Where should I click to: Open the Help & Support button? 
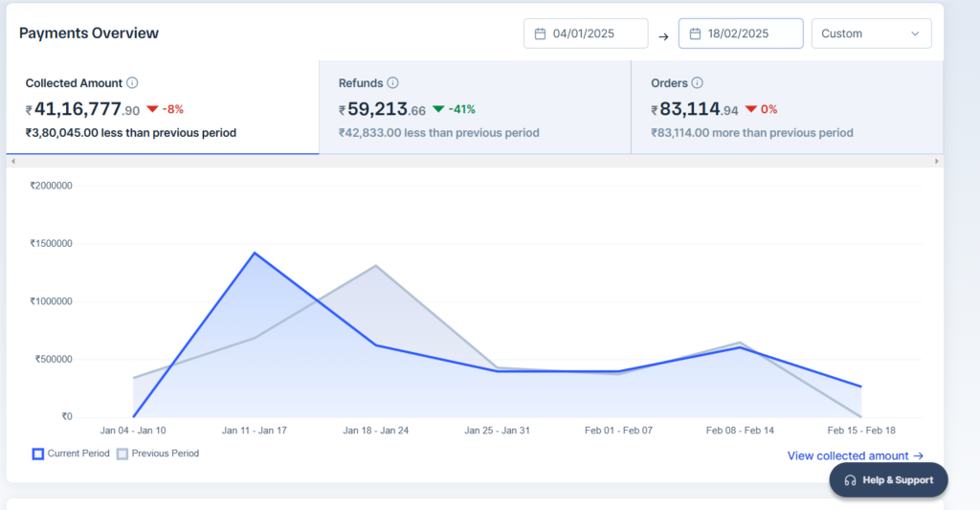coord(888,480)
